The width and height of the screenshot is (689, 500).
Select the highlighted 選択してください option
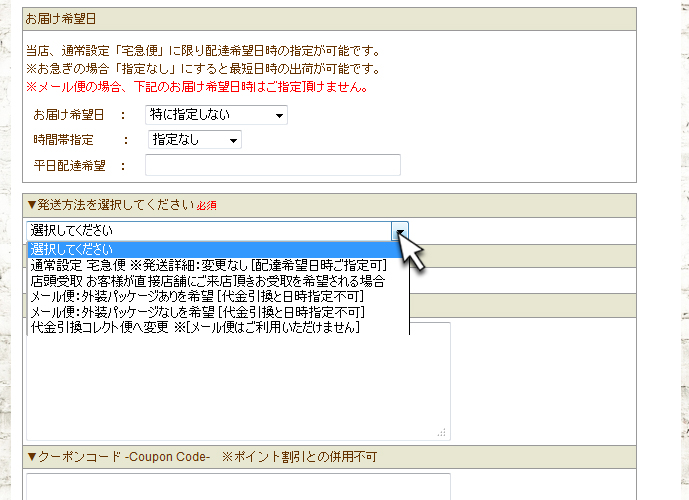tap(214, 249)
